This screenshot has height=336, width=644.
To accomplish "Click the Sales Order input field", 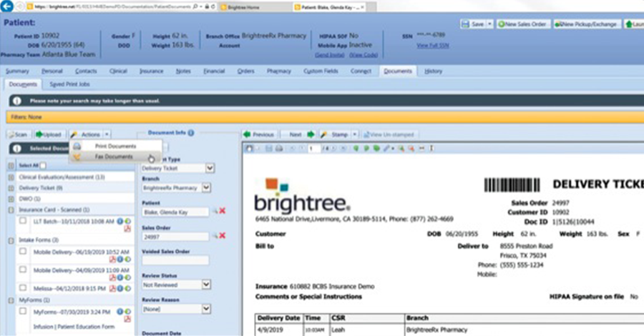I will point(175,237).
